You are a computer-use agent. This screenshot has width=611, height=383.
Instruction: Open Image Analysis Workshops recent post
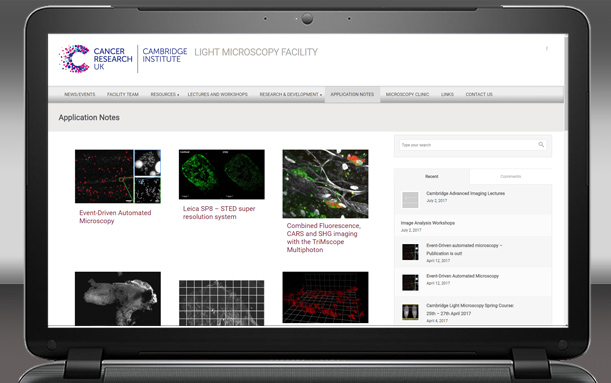pyautogui.click(x=427, y=223)
